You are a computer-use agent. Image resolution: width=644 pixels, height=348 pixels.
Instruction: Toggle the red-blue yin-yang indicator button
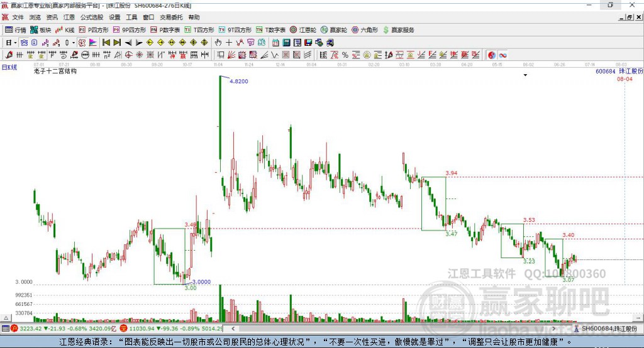[492, 55]
